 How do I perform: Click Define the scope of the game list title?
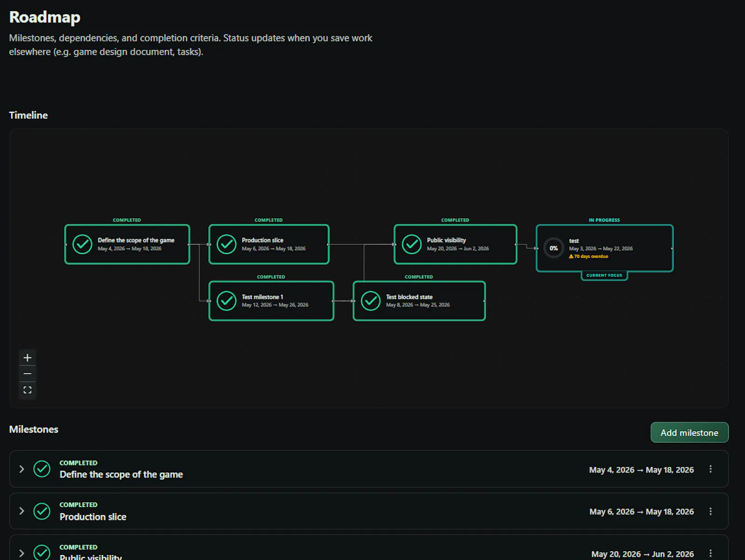[x=121, y=474]
